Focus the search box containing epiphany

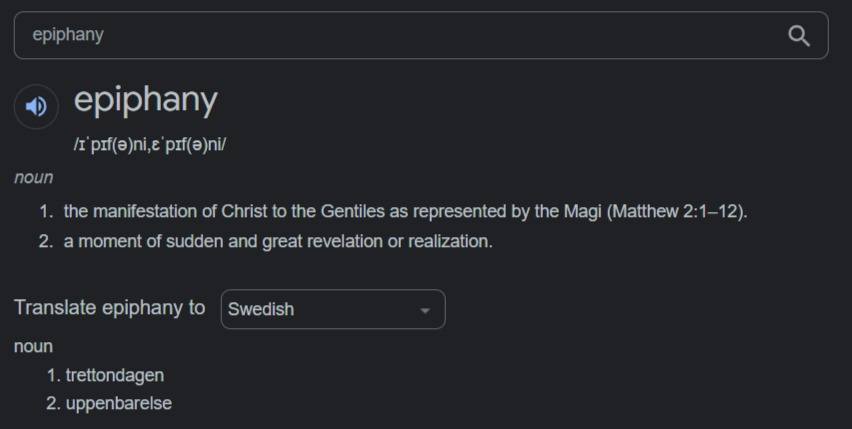pyautogui.click(x=400, y=36)
